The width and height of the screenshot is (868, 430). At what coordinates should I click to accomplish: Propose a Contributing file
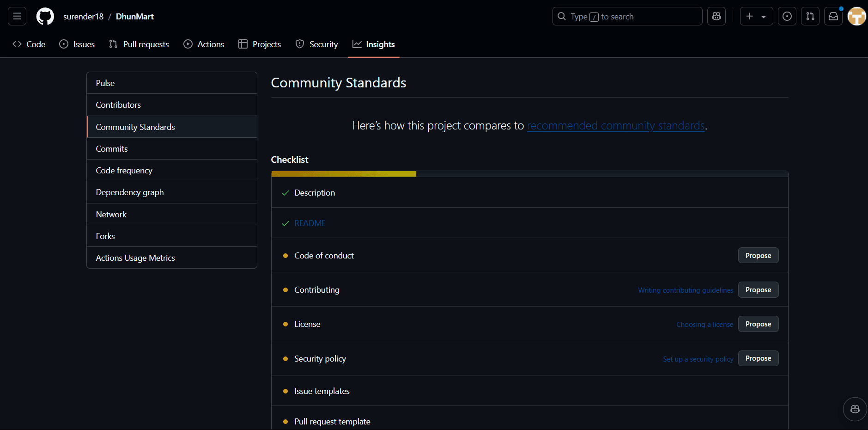click(758, 290)
